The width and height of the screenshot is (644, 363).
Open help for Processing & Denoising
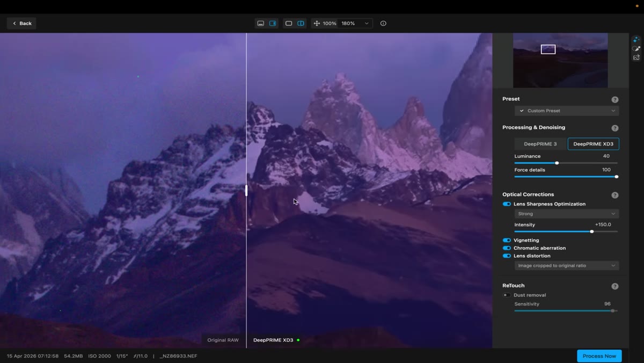(x=615, y=128)
